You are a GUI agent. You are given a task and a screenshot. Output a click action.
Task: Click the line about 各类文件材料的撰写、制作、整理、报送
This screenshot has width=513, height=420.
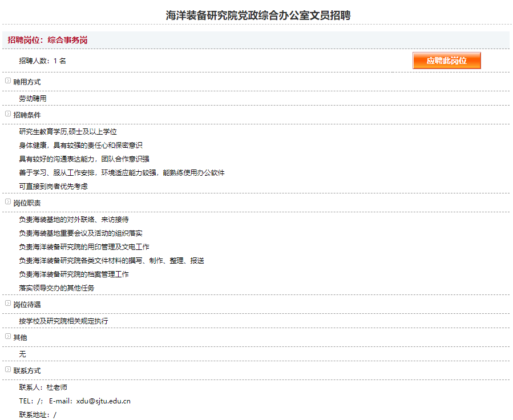tap(112, 261)
